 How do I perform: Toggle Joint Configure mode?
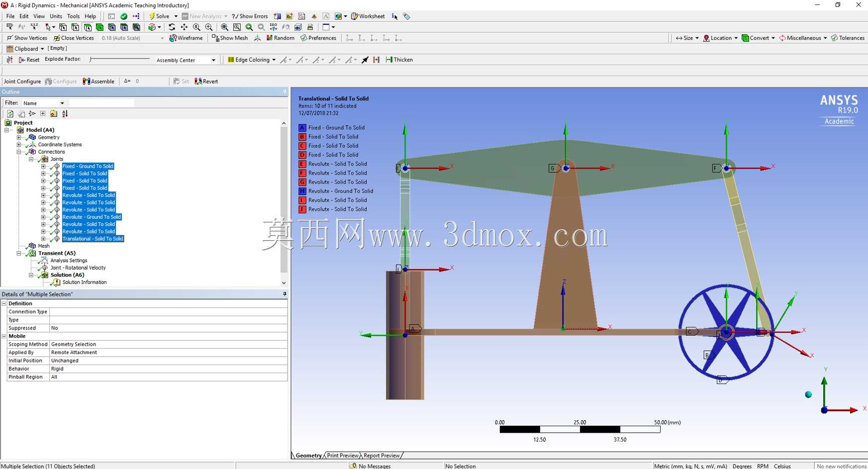click(22, 82)
